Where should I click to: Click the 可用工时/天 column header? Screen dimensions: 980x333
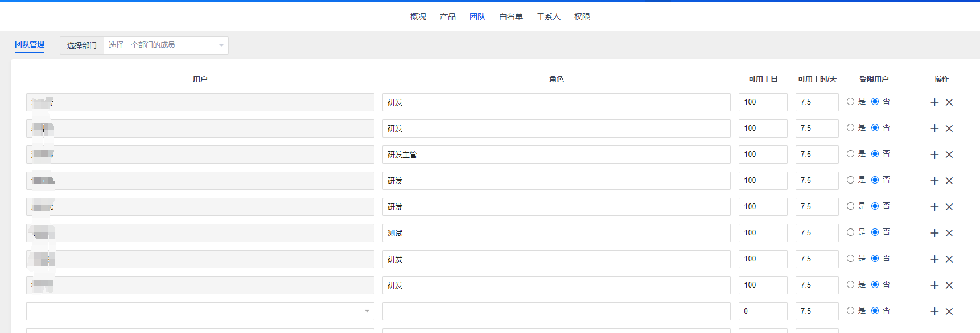[817, 79]
